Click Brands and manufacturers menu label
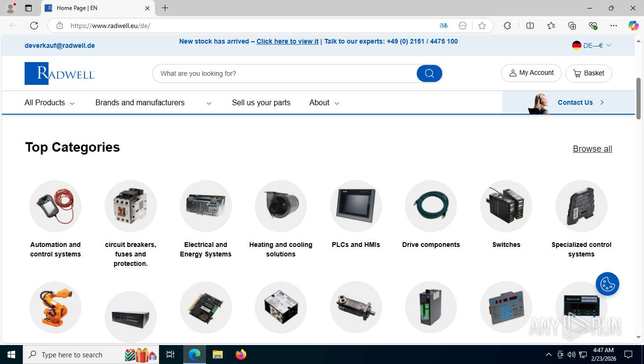Viewport: 644px width, 364px height. click(x=140, y=103)
